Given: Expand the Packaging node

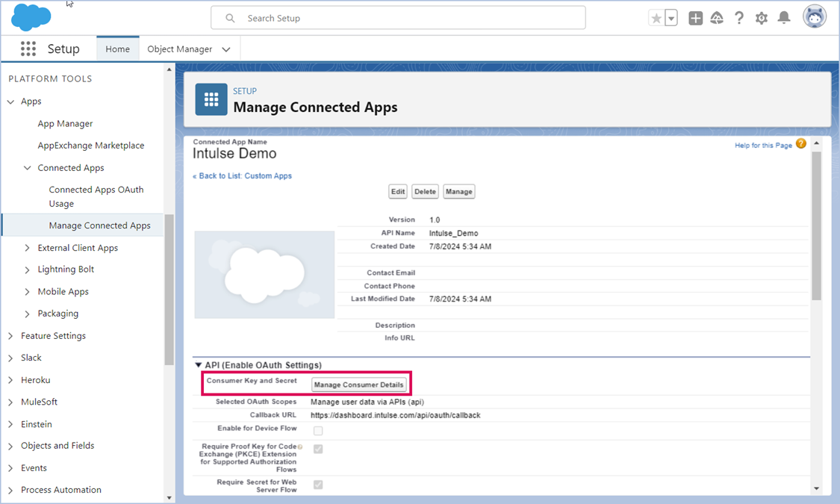Looking at the screenshot, I should tap(28, 314).
